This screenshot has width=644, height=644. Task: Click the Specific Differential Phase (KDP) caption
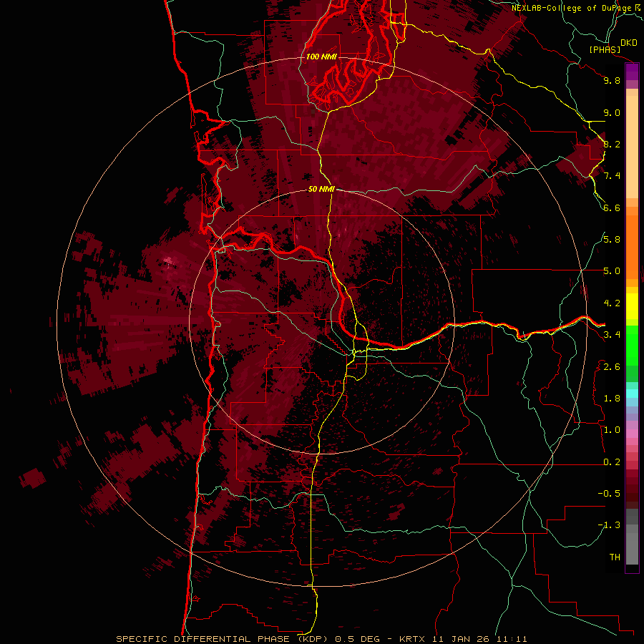(222, 639)
